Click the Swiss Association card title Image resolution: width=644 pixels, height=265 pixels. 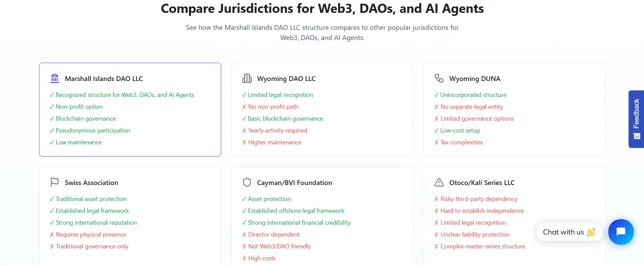point(91,183)
